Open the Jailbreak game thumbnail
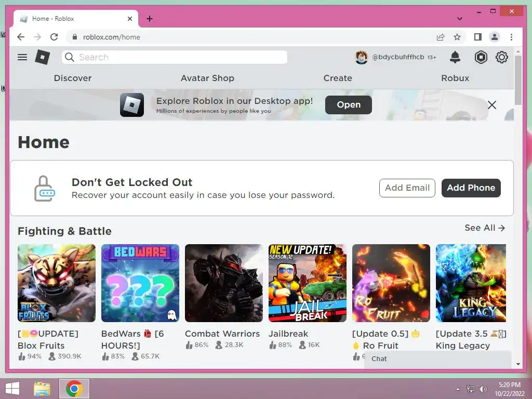 point(308,283)
